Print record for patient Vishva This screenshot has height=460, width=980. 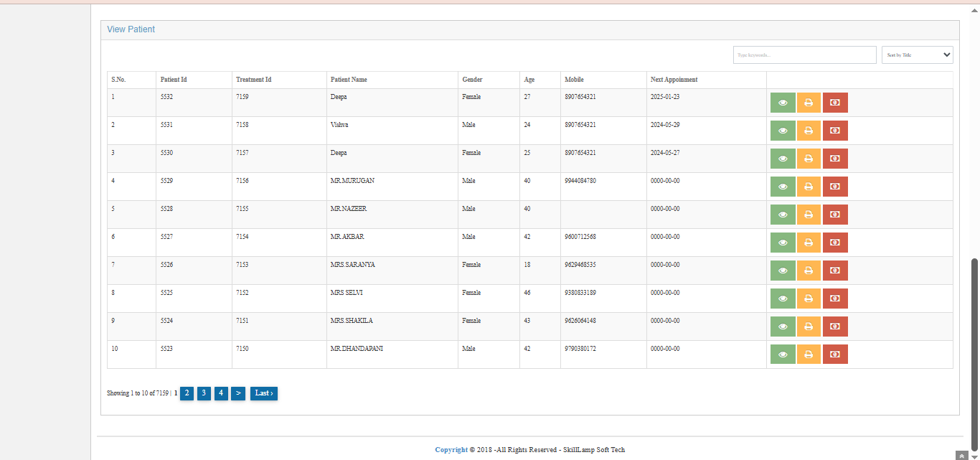(809, 131)
